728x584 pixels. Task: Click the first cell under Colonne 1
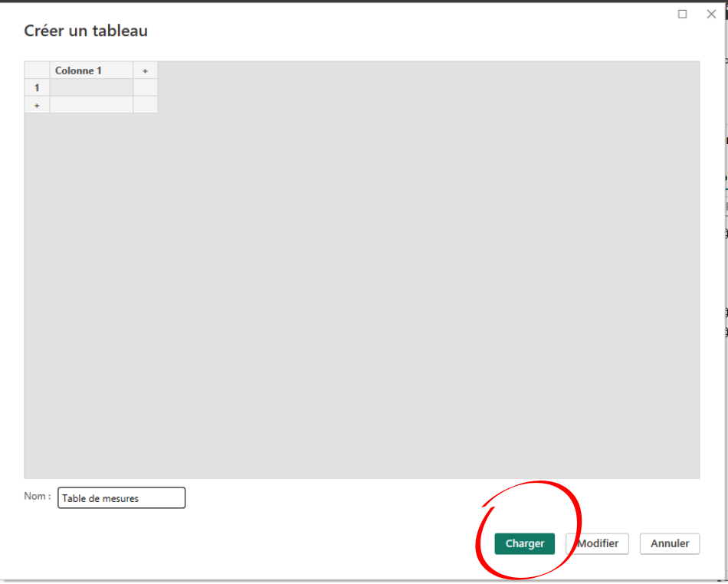click(91, 87)
